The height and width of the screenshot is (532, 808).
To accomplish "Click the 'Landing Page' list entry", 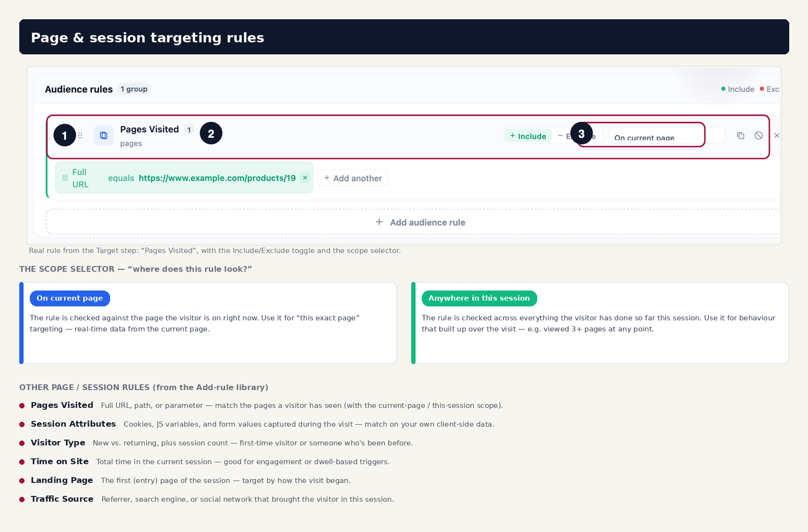I will (x=62, y=480).
